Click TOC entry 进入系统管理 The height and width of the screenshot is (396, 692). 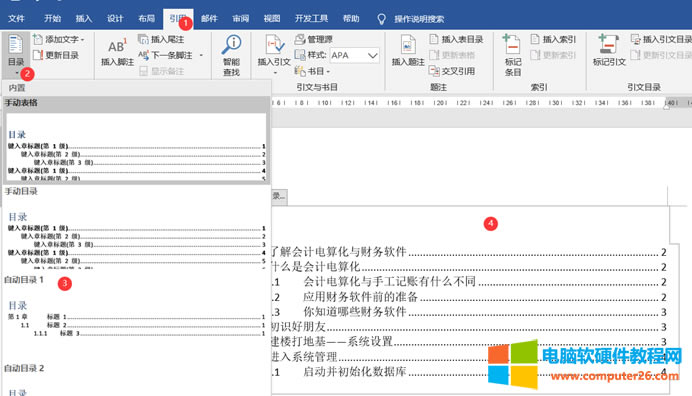[x=469, y=356]
